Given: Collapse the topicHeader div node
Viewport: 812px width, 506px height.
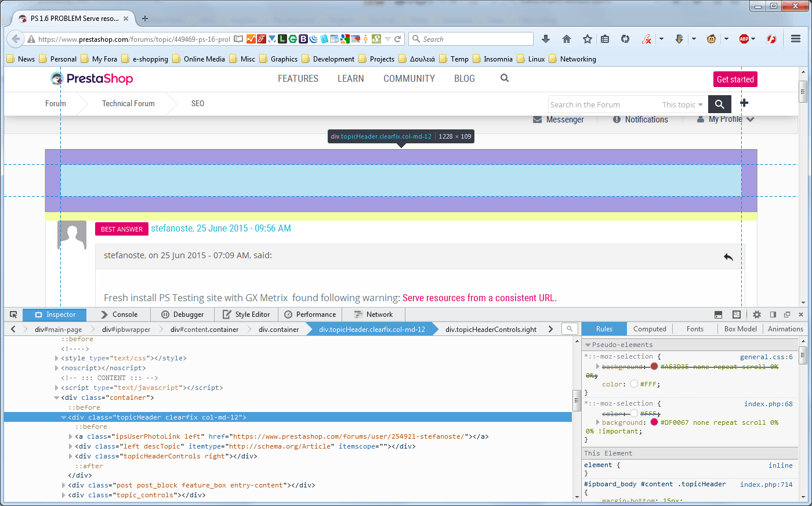Looking at the screenshot, I should pyautogui.click(x=64, y=417).
